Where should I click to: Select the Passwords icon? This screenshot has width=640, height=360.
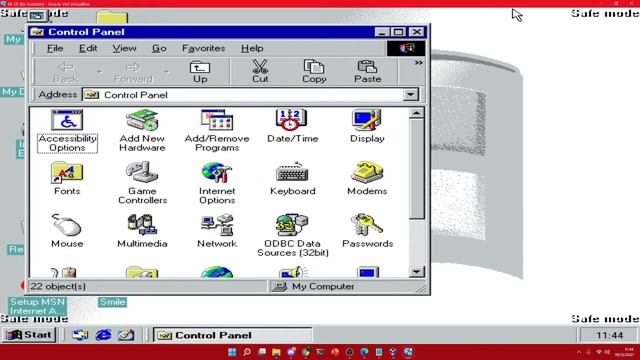[367, 231]
